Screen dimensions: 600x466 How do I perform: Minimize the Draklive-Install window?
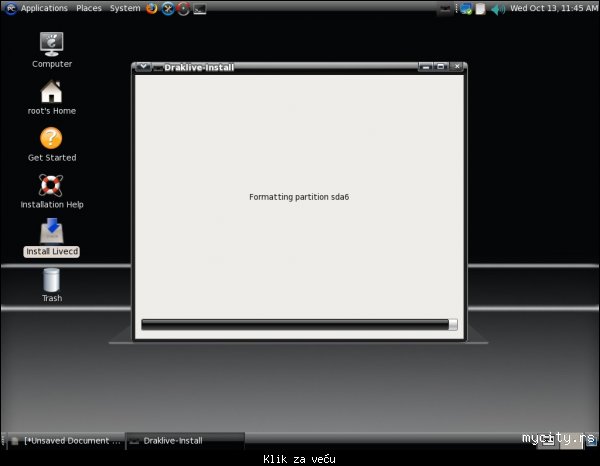pyautogui.click(x=426, y=67)
